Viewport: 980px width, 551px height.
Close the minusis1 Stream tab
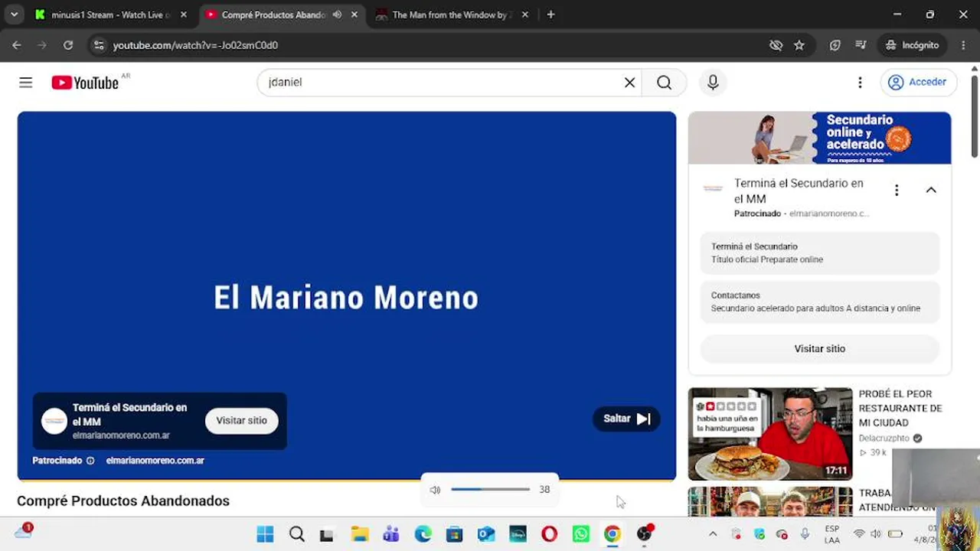point(184,15)
